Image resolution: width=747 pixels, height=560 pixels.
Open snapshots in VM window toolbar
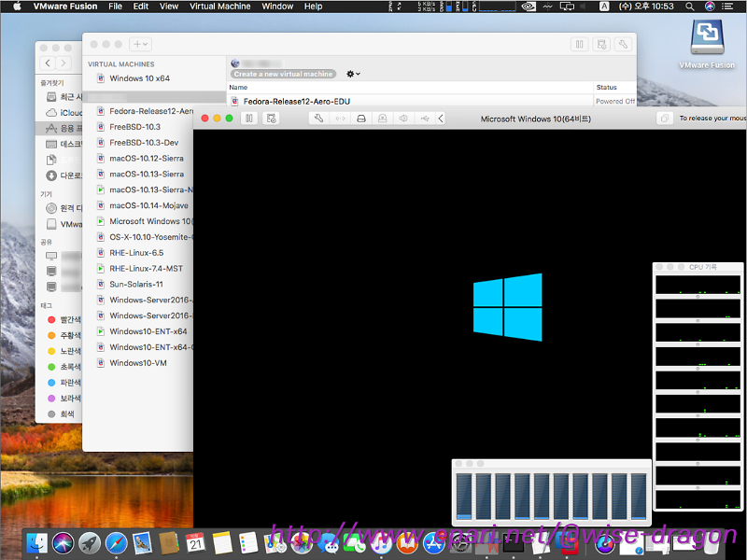(x=271, y=119)
